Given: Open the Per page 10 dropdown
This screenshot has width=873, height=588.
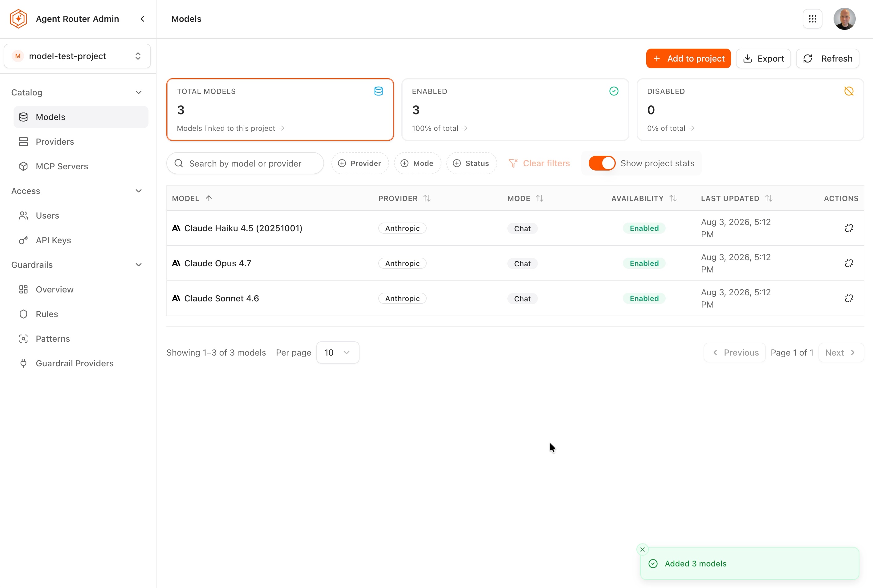Looking at the screenshot, I should 338,352.
